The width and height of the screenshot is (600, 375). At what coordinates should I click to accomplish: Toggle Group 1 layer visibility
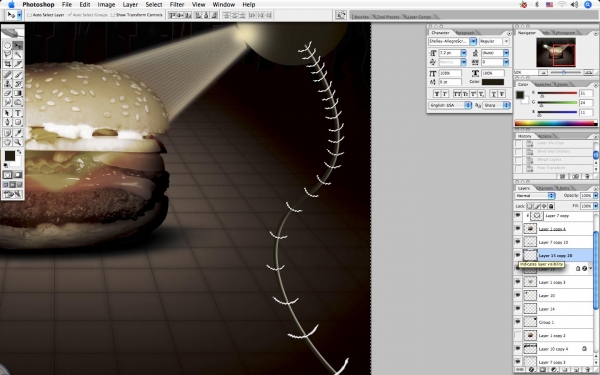coord(518,322)
